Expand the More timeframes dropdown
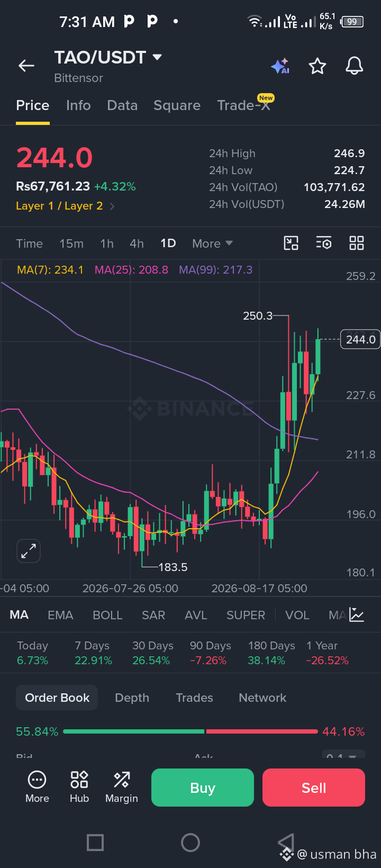This screenshot has height=868, width=381. [213, 243]
